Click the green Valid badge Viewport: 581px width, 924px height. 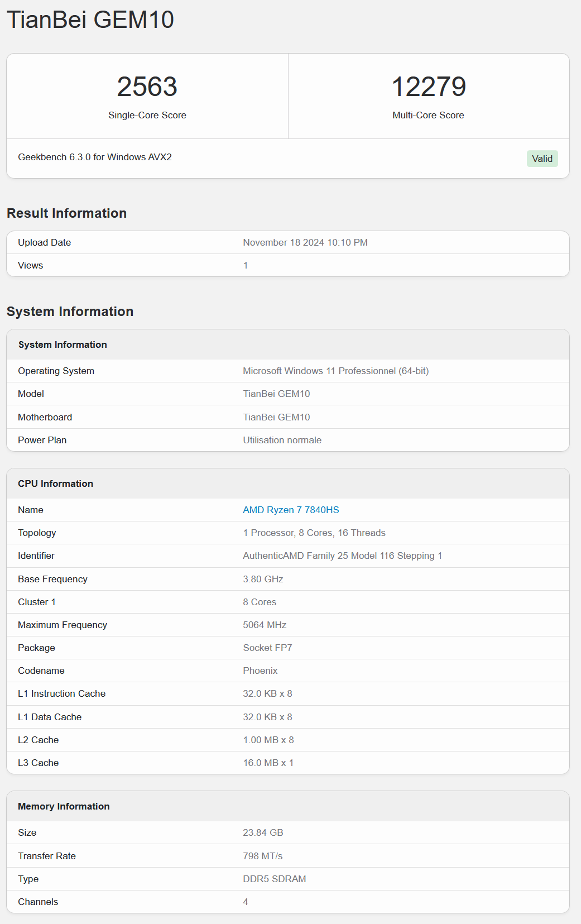(x=542, y=159)
